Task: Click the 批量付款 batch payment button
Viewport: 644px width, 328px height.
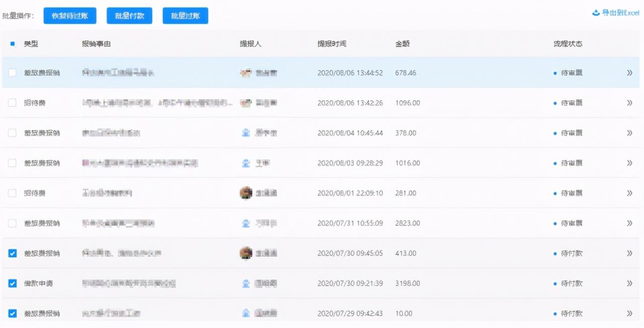Action: tap(129, 15)
